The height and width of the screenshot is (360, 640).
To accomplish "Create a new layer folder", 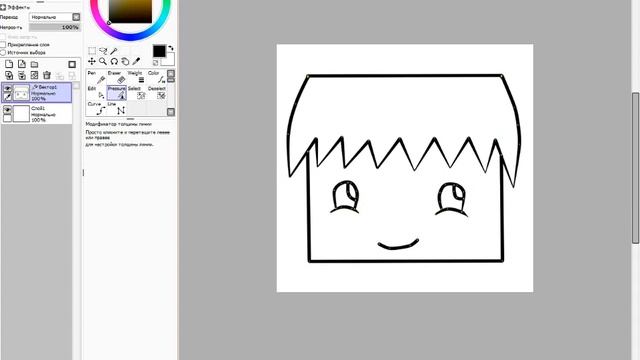I will [34, 64].
